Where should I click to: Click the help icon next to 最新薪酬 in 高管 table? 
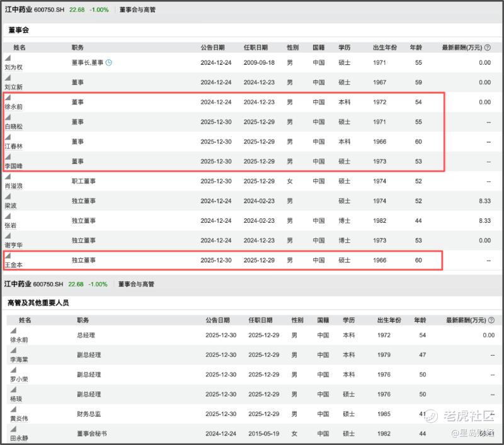(491, 320)
